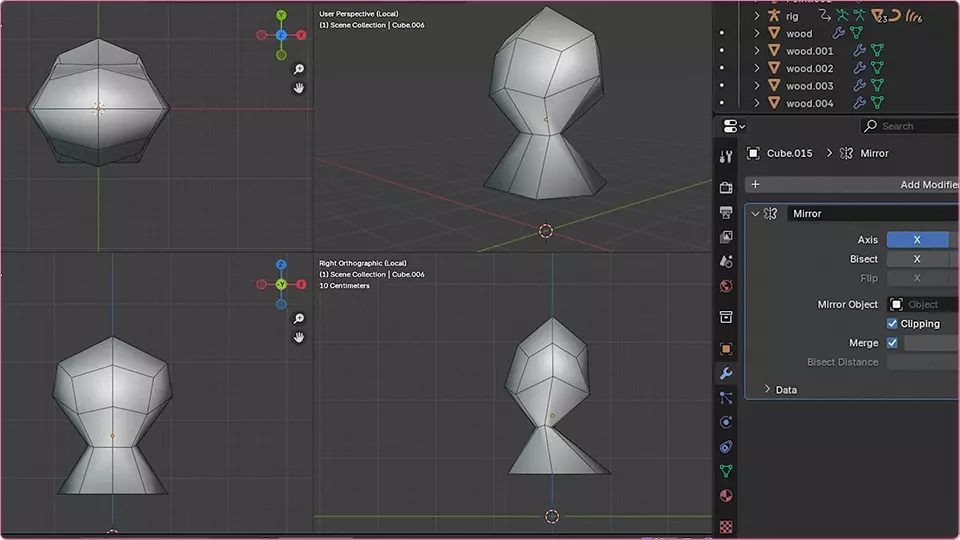960x540 pixels.
Task: Click '10 Centimeters' viewport text
Action: [344, 285]
